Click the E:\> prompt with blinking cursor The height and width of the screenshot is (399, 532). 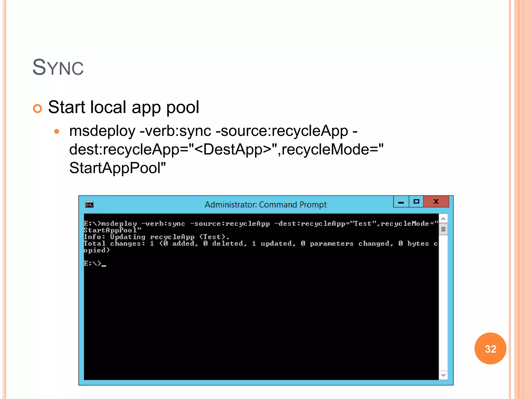(95, 263)
